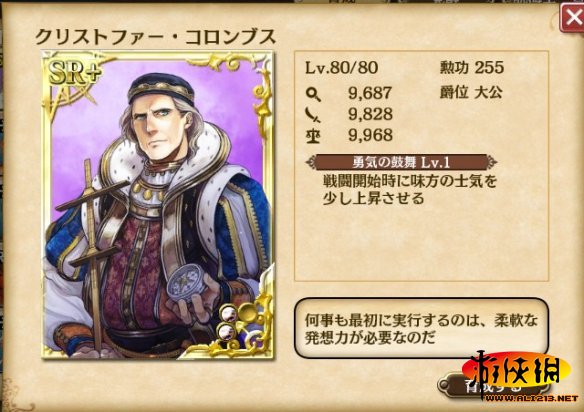The image size is (584, 412).
Task: Click the 爵位 大公 rank label
Action: point(471,93)
